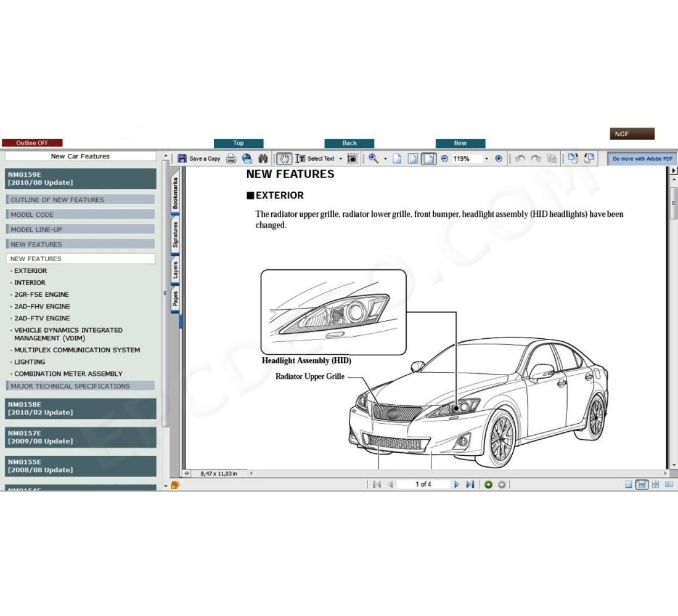Open the Select Text tool dropdown arrow
The height and width of the screenshot is (616, 678).
click(x=341, y=159)
